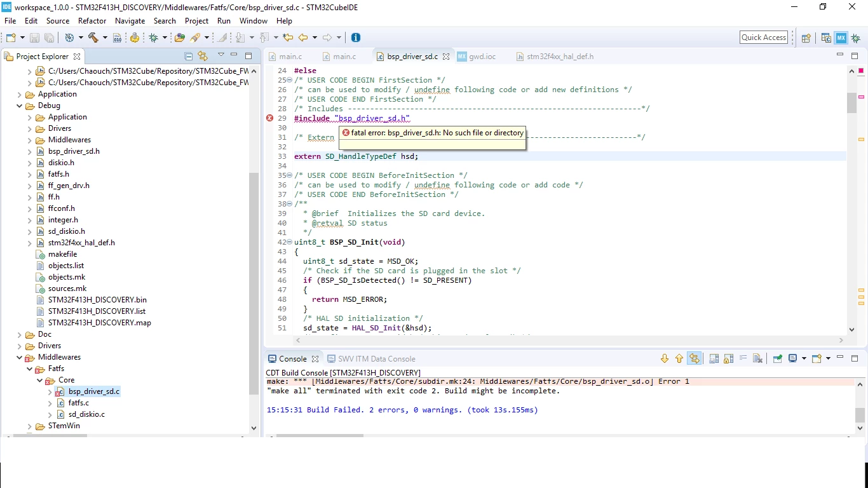Toggle Link with Editor in Project Explorer

[203, 56]
